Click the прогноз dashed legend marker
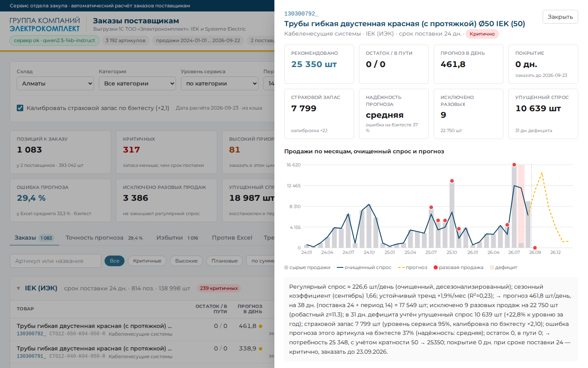The width and height of the screenshot is (588, 368). click(401, 267)
